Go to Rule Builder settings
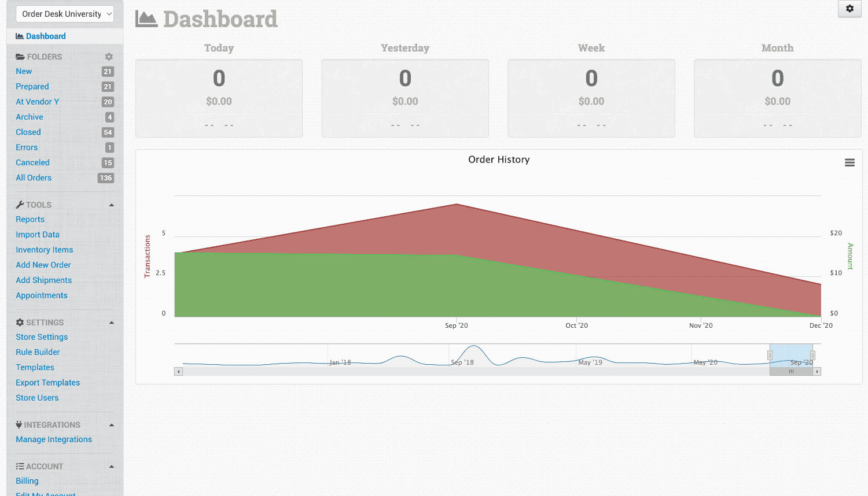 tap(38, 352)
